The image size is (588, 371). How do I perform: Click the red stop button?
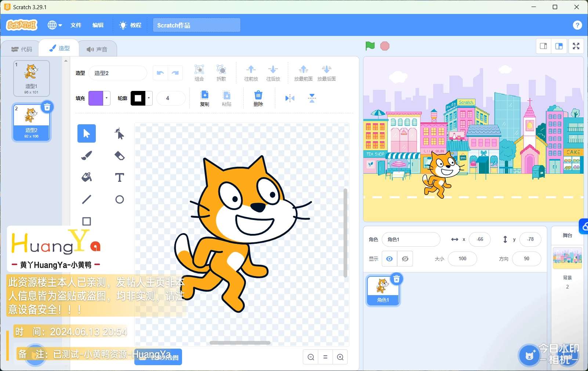(x=385, y=46)
